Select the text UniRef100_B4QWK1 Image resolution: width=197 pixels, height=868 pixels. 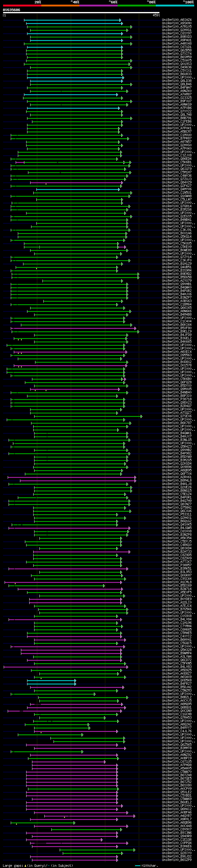177,433
